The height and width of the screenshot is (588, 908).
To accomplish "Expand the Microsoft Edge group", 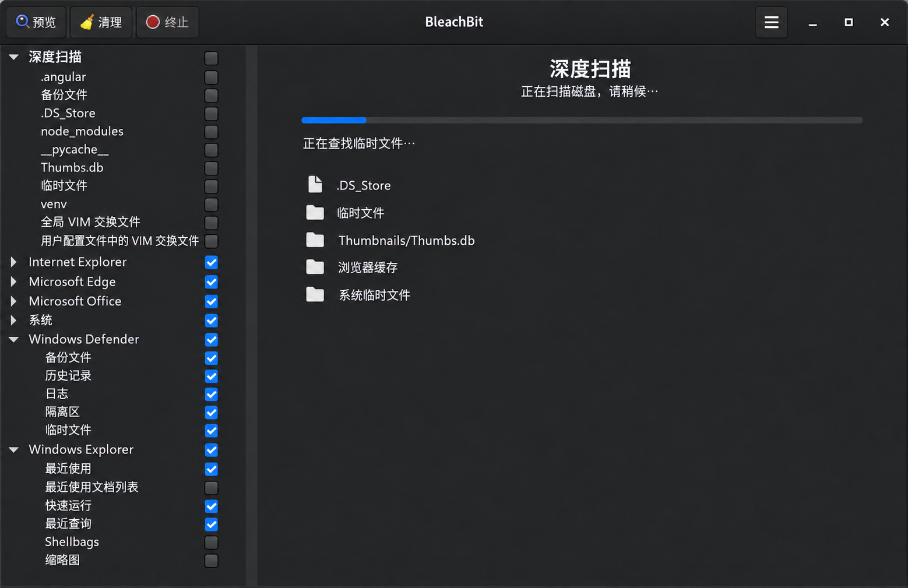I will [13, 282].
